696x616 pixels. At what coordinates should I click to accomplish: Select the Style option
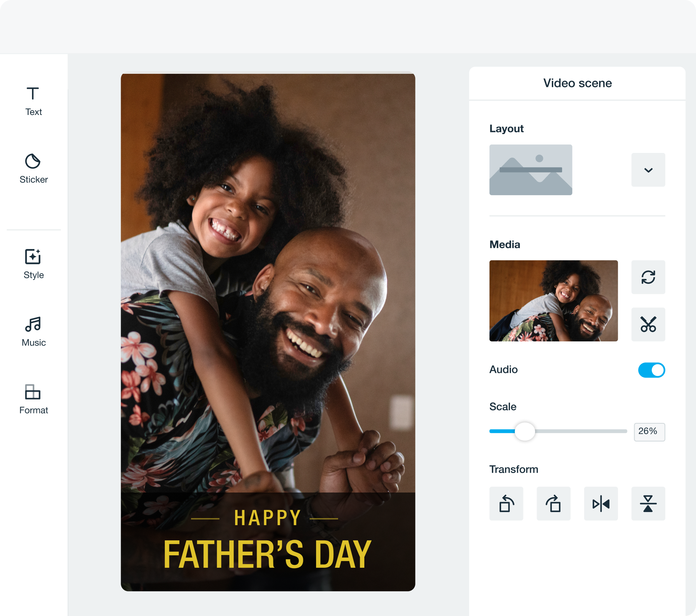(x=33, y=264)
